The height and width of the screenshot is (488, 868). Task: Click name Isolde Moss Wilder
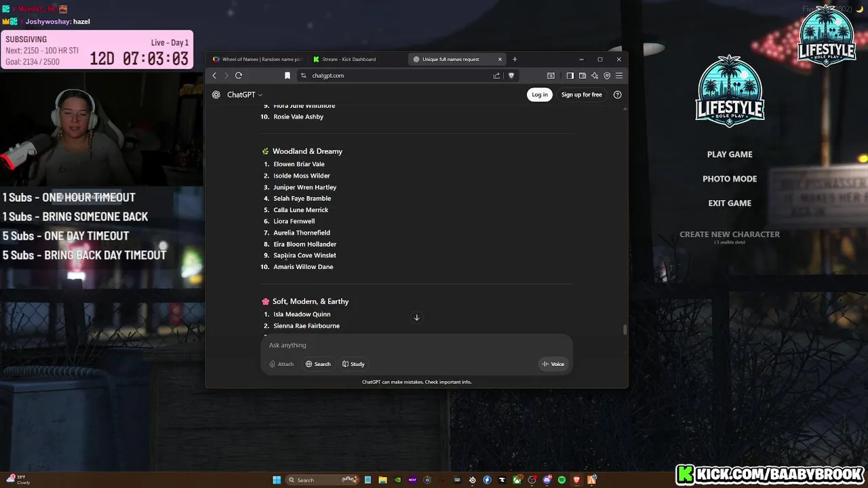pos(302,176)
